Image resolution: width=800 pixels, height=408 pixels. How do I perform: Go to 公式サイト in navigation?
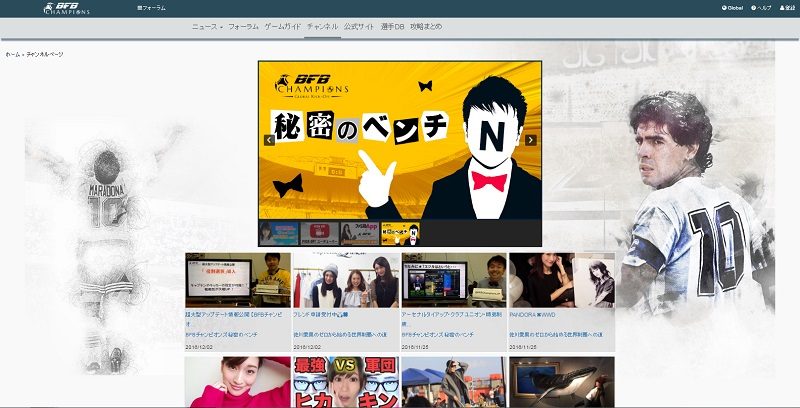[359, 26]
